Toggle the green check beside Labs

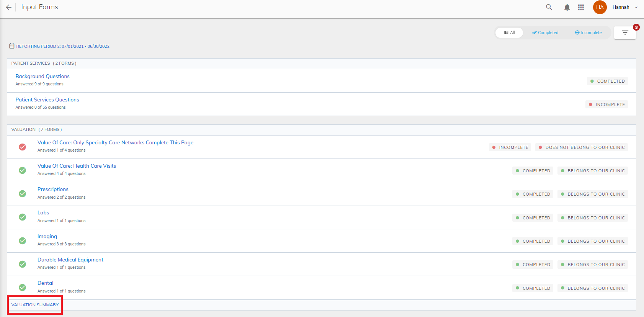[23, 217]
